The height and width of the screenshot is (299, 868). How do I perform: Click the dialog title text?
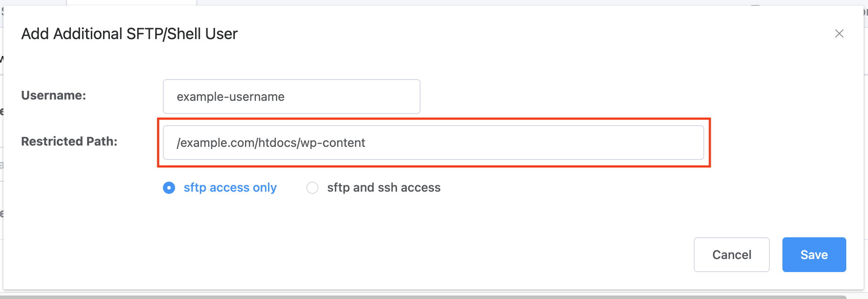[129, 33]
